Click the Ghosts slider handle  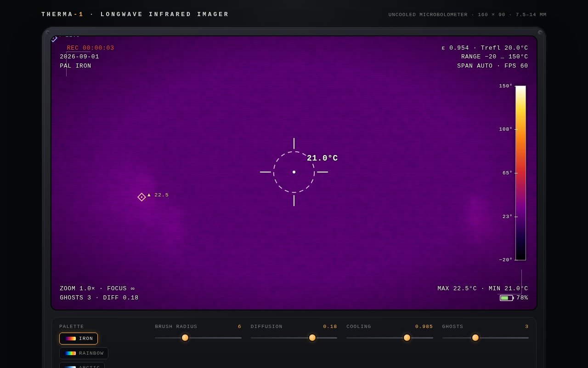(x=475, y=338)
